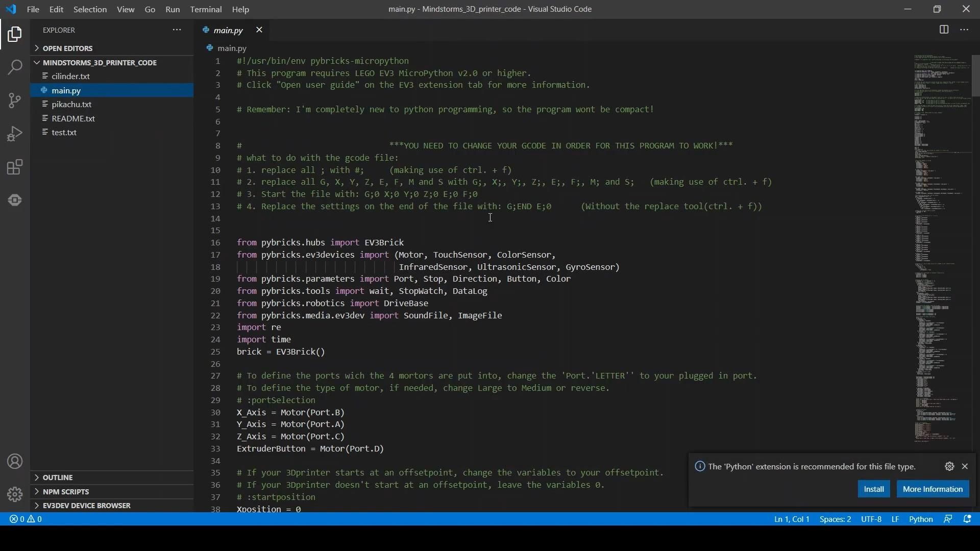Screen dimensions: 980x551
Task: Click the editor vertical scrollbar thumb
Action: (x=975, y=76)
